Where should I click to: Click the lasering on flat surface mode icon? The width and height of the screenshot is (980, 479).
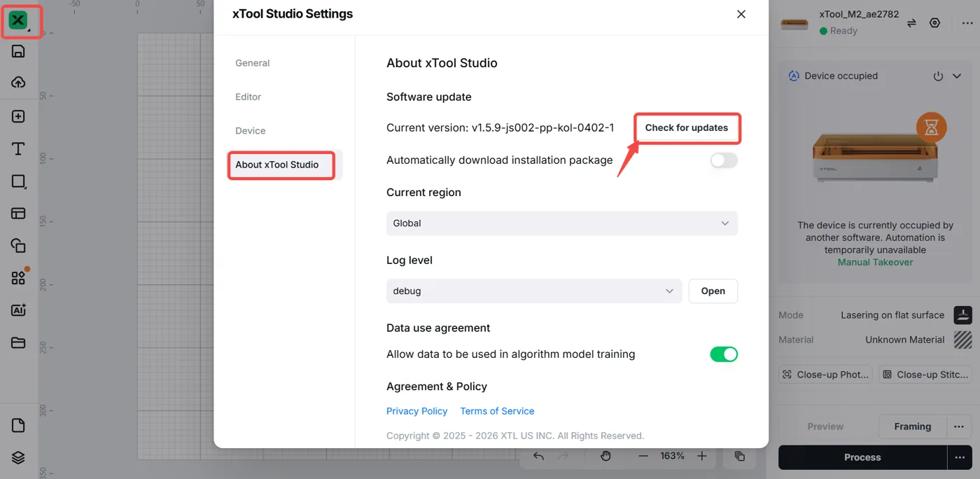point(963,314)
